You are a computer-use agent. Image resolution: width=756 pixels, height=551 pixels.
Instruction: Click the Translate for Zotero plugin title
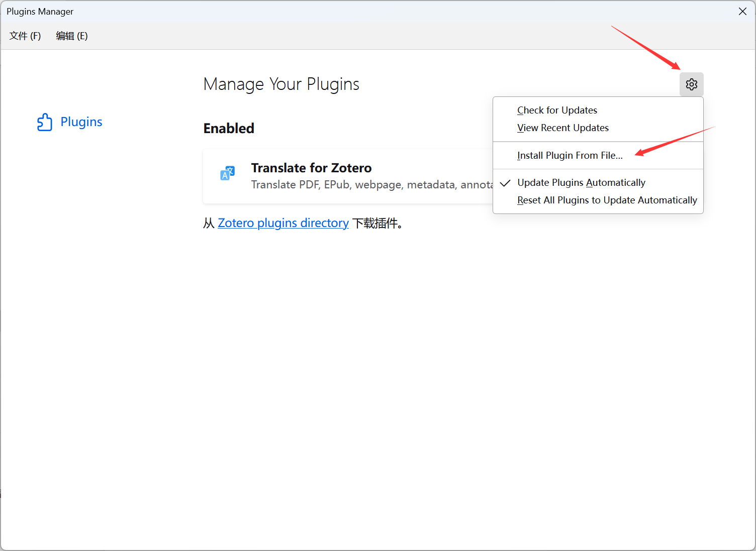click(x=311, y=168)
